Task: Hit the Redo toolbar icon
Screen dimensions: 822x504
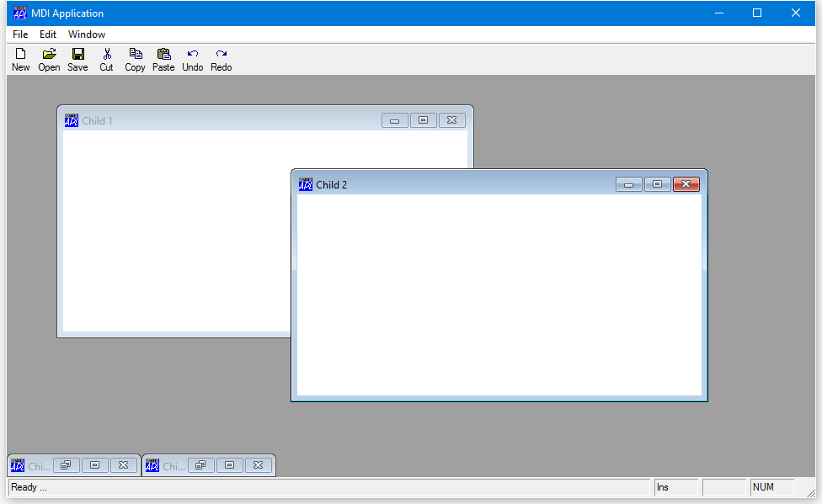Action: [x=222, y=59]
